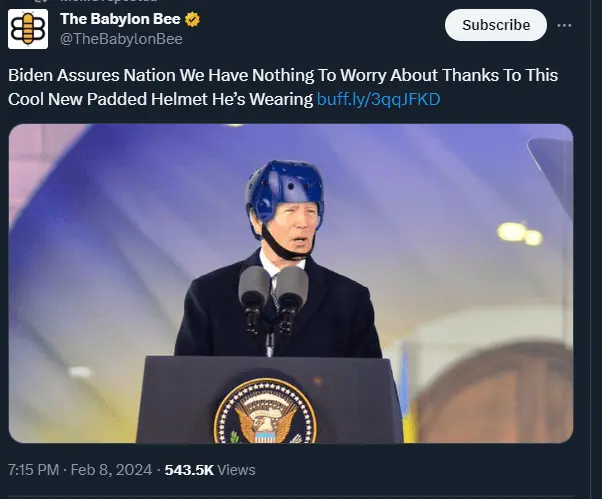Click the blurred lights in the photo background
Screen dimensions: 602x499
click(519, 233)
